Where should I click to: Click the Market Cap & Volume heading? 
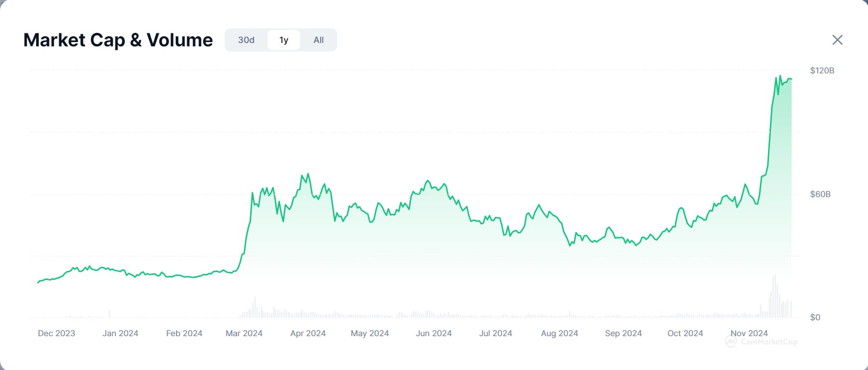118,40
